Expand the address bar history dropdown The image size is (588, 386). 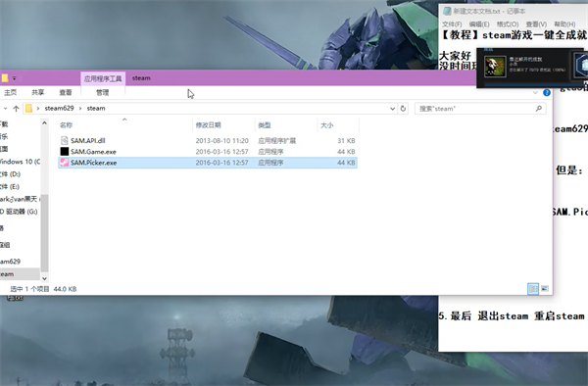[x=392, y=109]
